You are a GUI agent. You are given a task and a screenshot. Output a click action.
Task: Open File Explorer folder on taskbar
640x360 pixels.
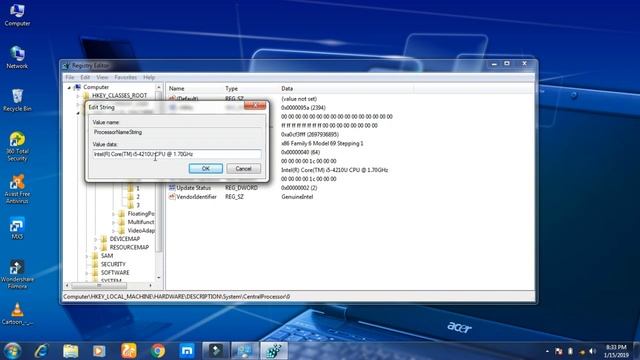coord(71,351)
